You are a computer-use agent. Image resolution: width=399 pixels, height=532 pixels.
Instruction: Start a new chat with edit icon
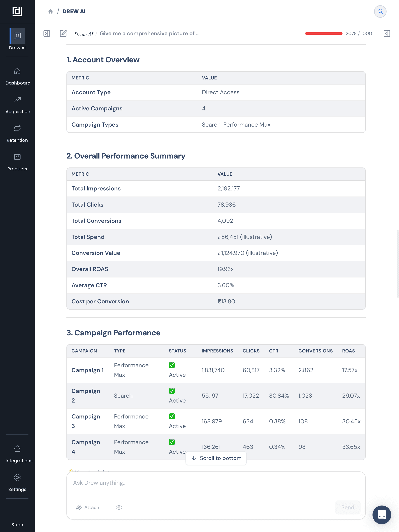tap(63, 33)
